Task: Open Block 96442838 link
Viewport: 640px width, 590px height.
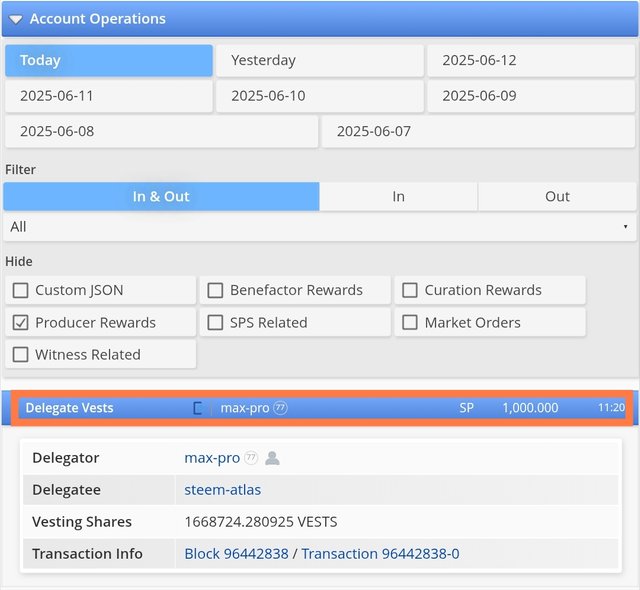Action: click(x=236, y=554)
